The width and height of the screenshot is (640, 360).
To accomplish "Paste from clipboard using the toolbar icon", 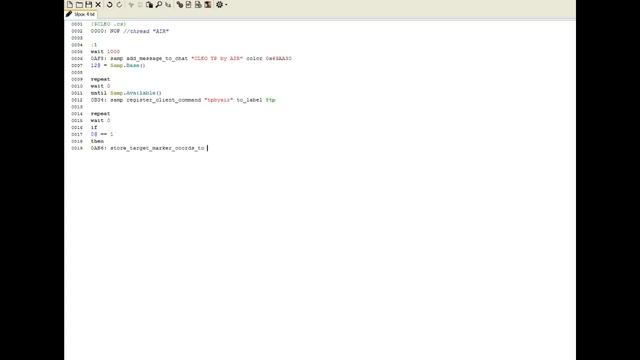I will point(149,4).
